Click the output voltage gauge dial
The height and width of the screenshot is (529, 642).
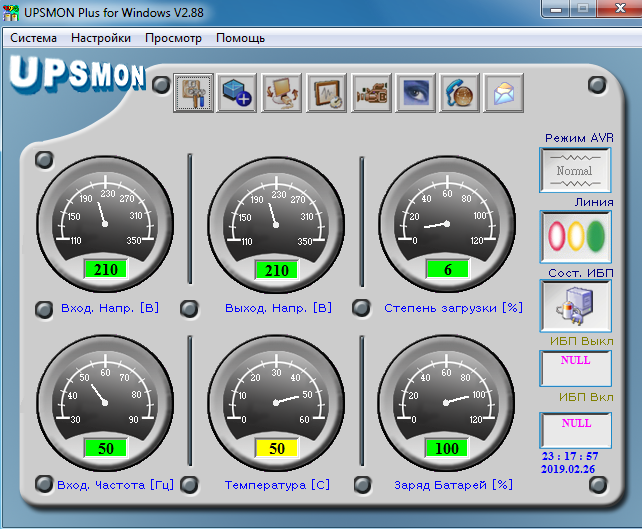[x=276, y=225]
